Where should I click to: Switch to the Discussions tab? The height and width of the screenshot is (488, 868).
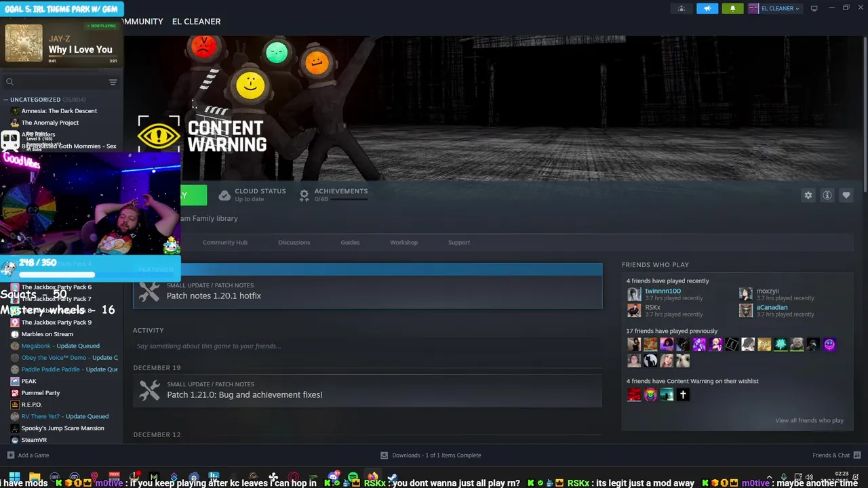[294, 242]
